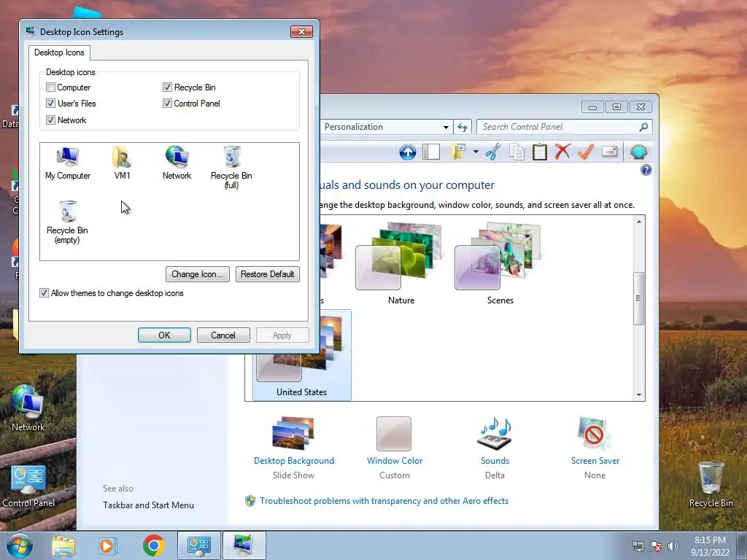Screen dimensions: 747x560
Task: Confirm with the OK button
Action: click(164, 335)
